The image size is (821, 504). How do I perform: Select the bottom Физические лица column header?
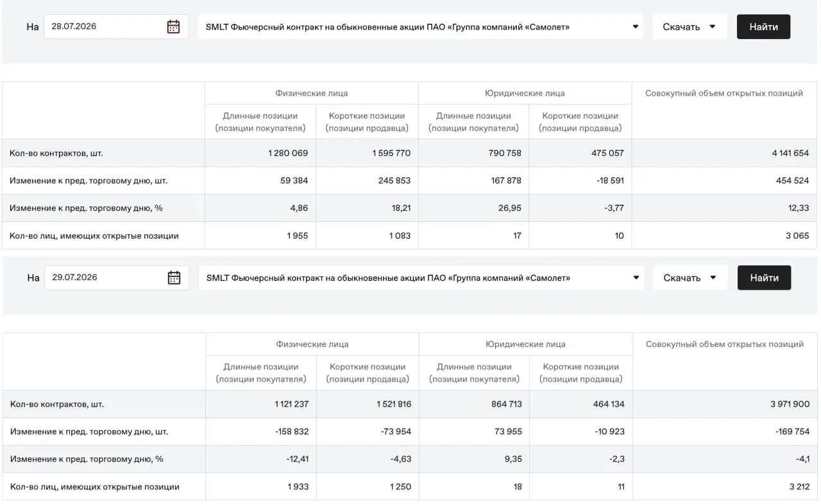point(312,344)
